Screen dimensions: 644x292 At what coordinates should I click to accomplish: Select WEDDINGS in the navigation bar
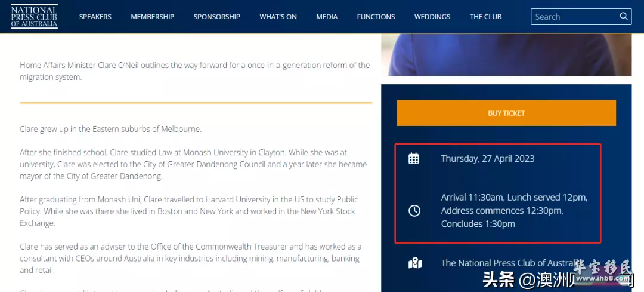tap(432, 17)
